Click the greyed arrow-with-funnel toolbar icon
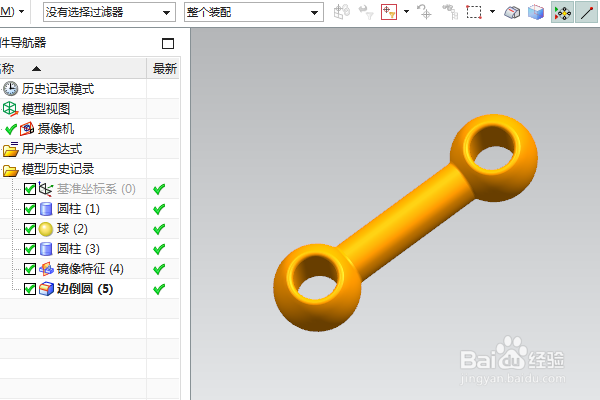The height and width of the screenshot is (400, 600). coord(365,12)
